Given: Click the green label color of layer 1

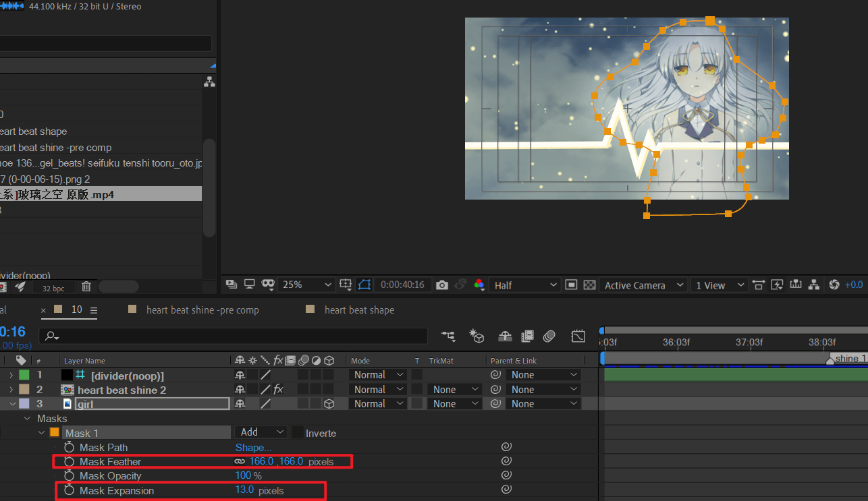Looking at the screenshot, I should (x=24, y=375).
